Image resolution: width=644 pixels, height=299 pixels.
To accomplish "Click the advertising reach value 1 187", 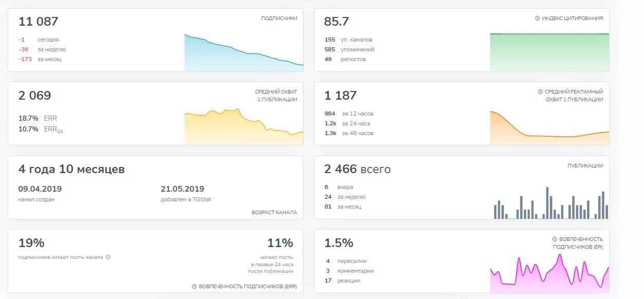I will click(340, 96).
